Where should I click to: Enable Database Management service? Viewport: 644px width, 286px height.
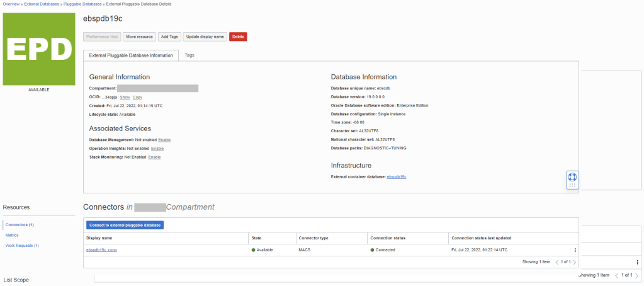pyautogui.click(x=164, y=139)
